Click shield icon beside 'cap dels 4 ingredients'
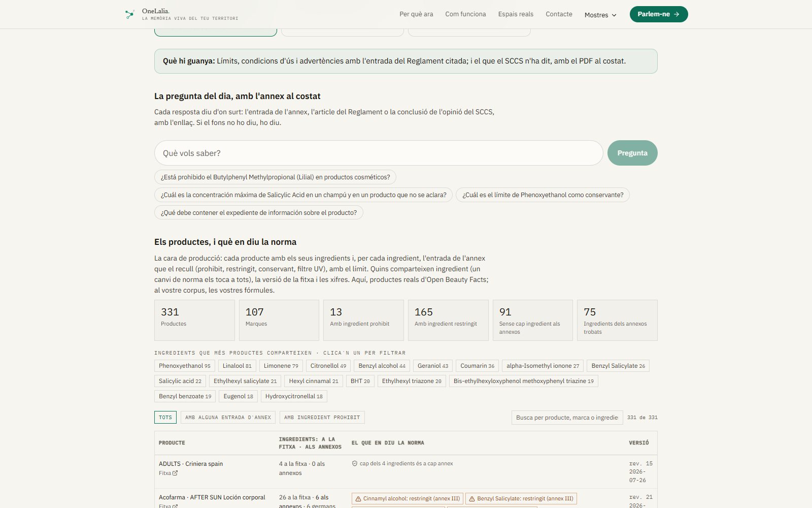The height and width of the screenshot is (508, 812). point(355,463)
